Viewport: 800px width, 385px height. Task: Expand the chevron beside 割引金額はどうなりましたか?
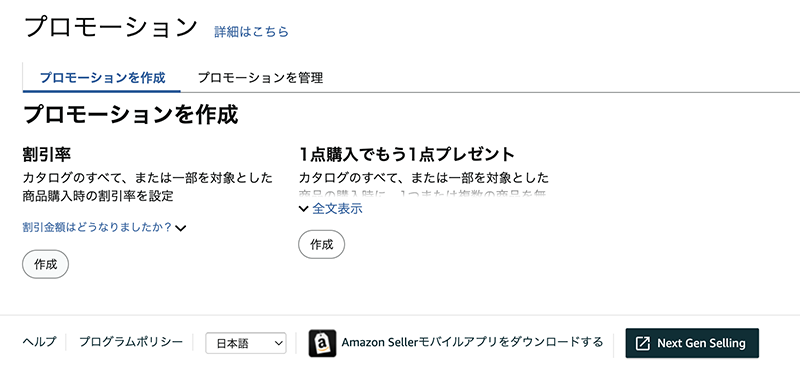(x=180, y=227)
